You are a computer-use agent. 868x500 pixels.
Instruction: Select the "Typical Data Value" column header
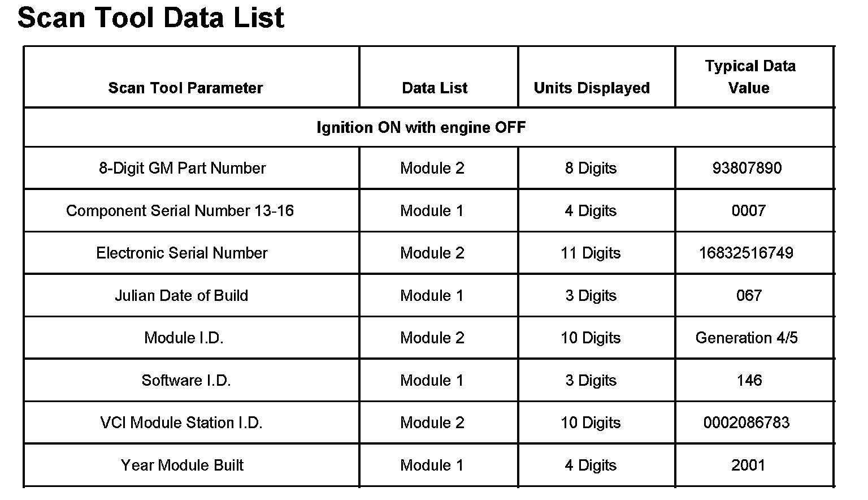pyautogui.click(x=749, y=77)
